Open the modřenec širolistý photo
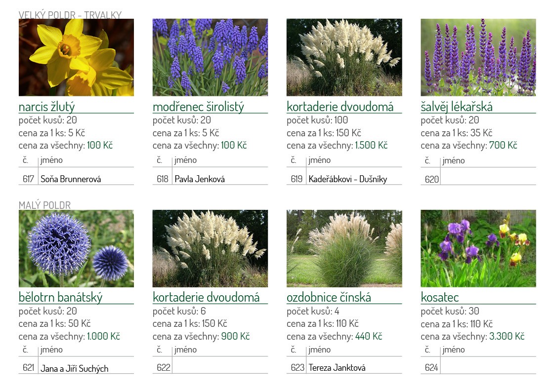 (210, 57)
